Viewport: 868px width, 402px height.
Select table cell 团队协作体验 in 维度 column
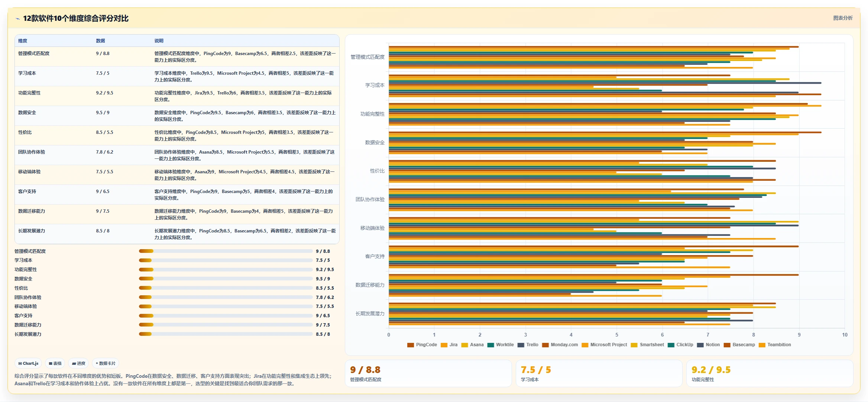[x=32, y=152]
